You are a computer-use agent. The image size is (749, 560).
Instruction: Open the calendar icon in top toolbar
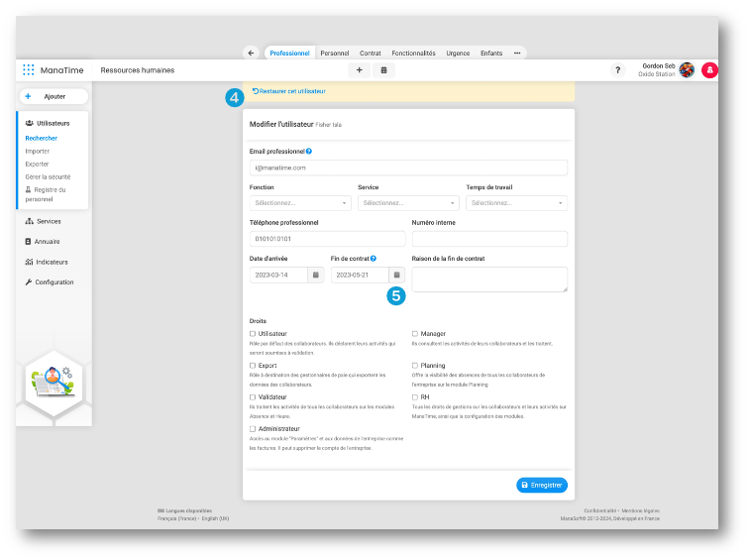point(383,70)
